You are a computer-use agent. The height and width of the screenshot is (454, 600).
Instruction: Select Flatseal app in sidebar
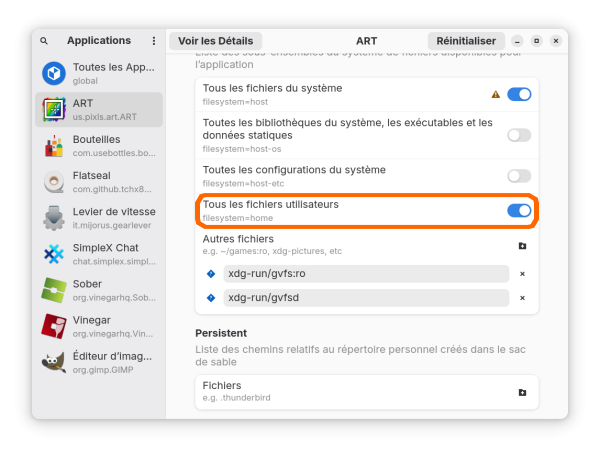coord(99,182)
